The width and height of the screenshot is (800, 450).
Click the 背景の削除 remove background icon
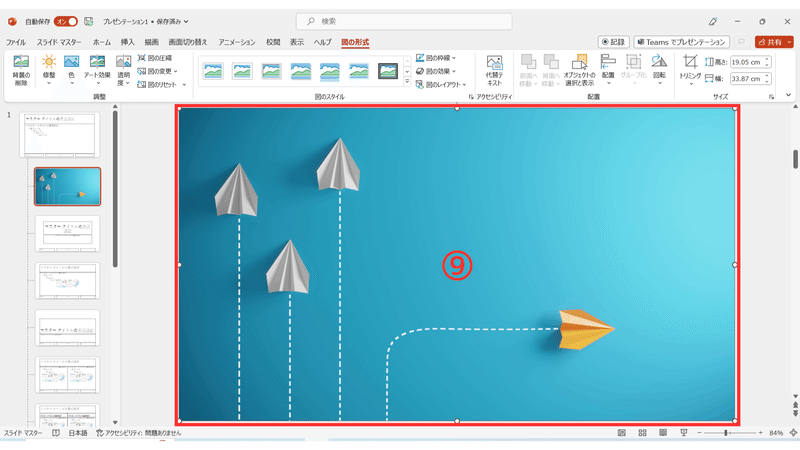21,70
